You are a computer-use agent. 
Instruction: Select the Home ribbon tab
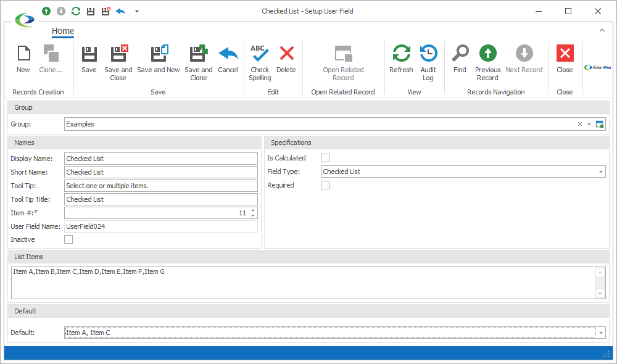point(63,31)
